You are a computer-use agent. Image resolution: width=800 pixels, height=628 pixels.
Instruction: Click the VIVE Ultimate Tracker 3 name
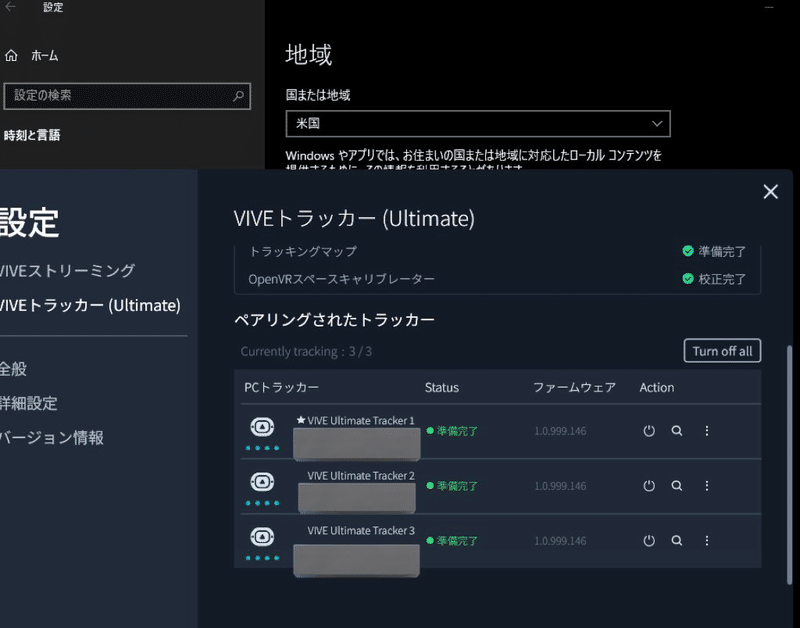(x=361, y=531)
